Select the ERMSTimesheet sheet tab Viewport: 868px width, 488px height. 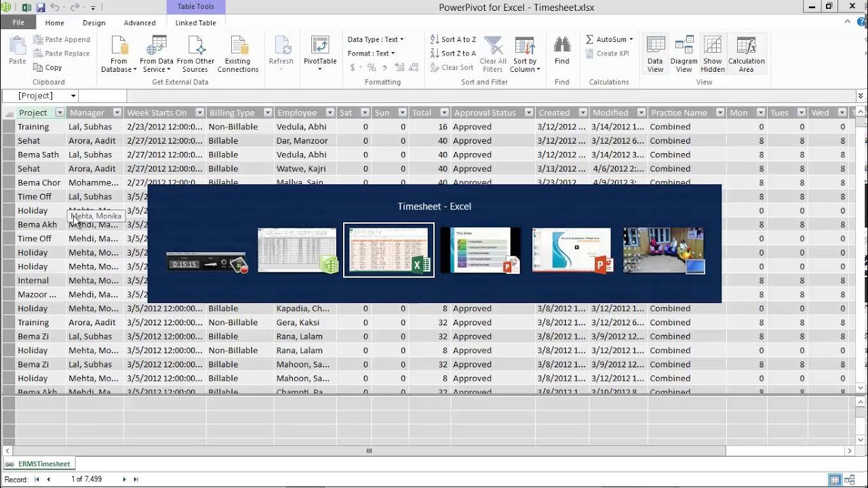[x=39, y=464]
